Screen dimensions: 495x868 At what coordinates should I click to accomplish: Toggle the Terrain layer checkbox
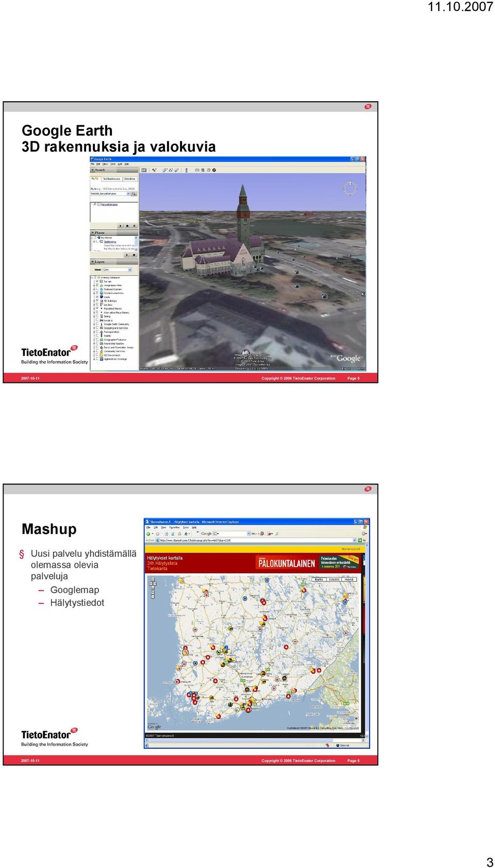[97, 281]
